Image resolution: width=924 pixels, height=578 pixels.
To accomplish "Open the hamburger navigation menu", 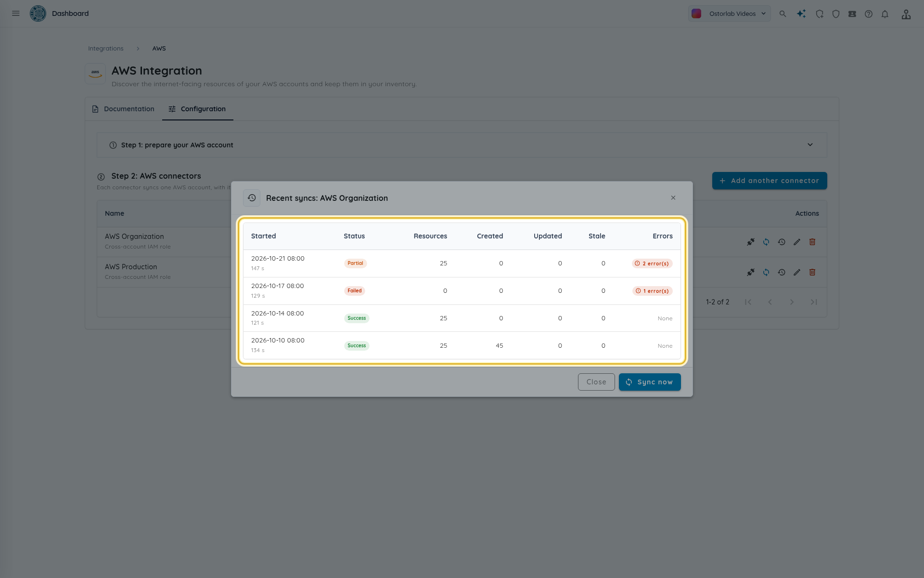I will coord(16,13).
